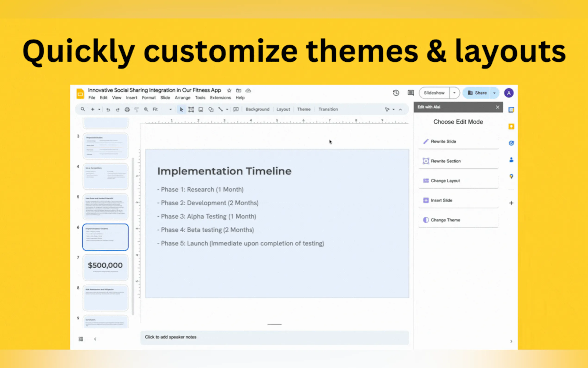
Task: Open grid view of slides
Action: click(x=81, y=339)
